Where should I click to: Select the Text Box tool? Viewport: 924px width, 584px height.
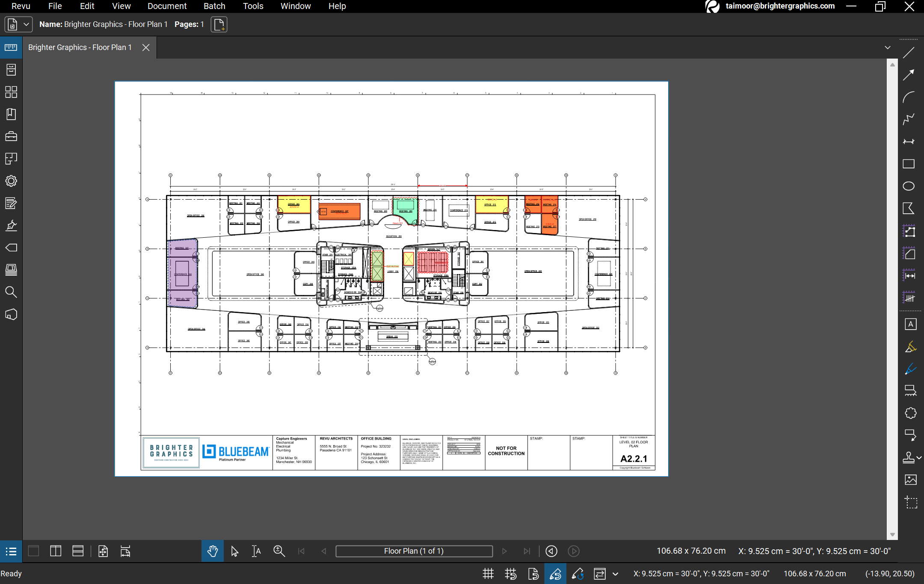point(910,324)
